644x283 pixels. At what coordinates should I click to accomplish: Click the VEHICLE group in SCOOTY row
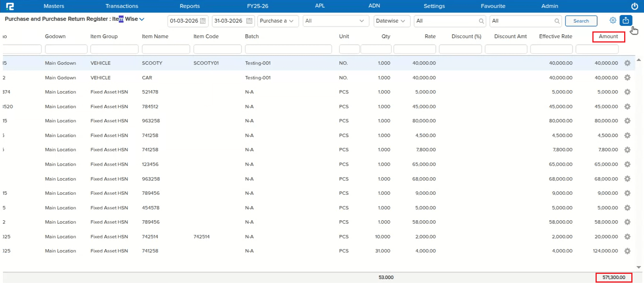point(101,63)
